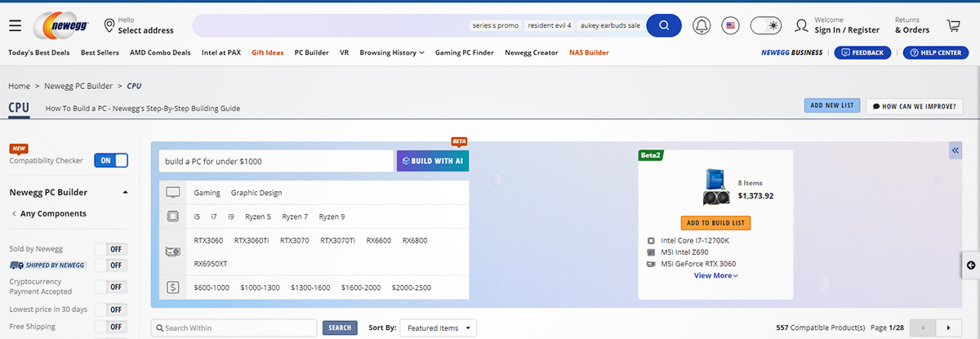
Task: Open AMD Combo Deals
Action: pos(160,52)
